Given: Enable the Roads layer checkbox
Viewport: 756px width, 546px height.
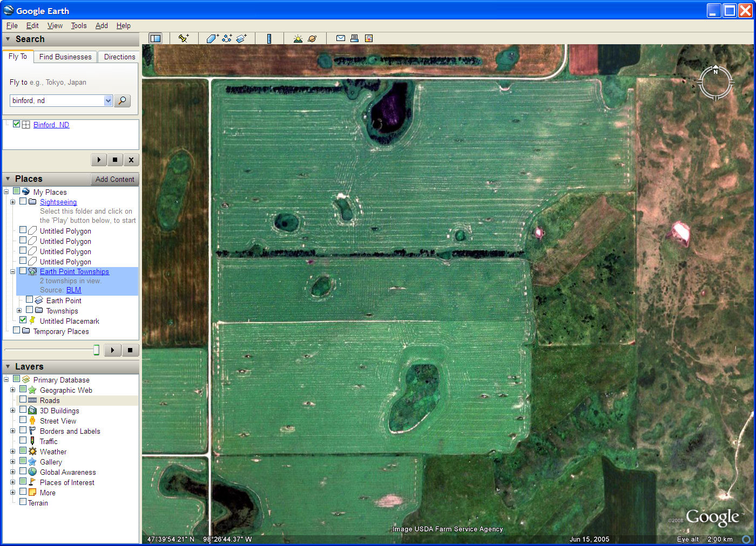Looking at the screenshot, I should tap(23, 400).
